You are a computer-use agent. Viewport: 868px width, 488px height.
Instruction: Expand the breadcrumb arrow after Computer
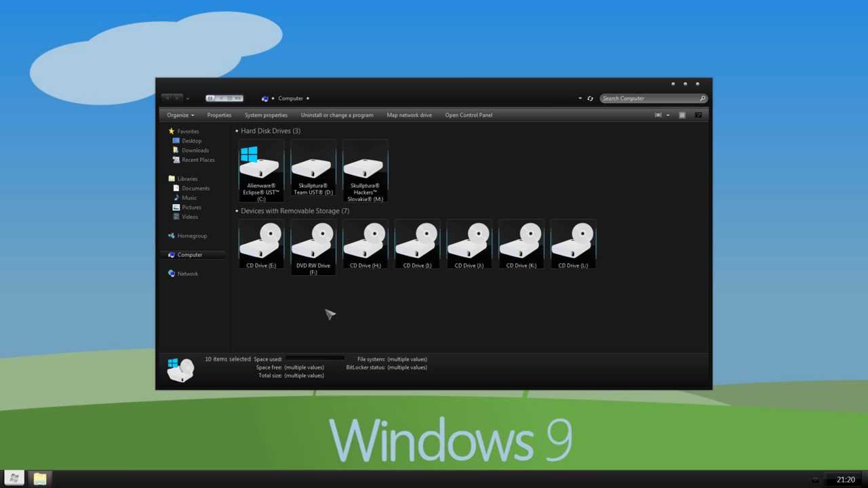[x=308, y=98]
